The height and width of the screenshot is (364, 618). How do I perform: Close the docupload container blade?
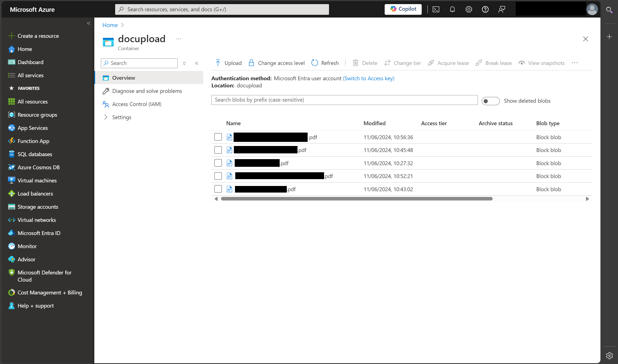point(585,39)
